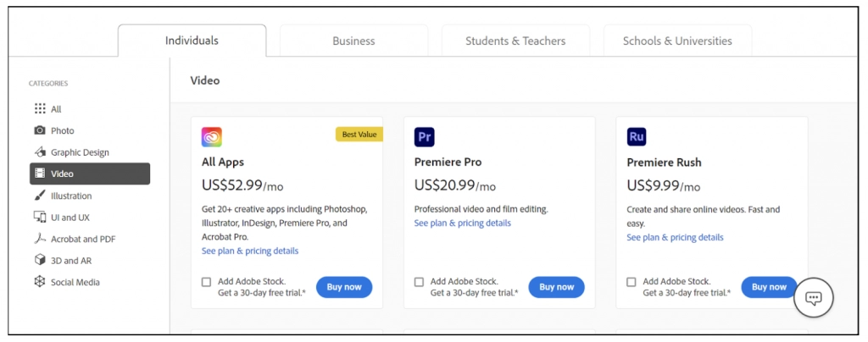Select the Illustration brush icon category
The height and width of the screenshot is (342, 868).
click(40, 196)
